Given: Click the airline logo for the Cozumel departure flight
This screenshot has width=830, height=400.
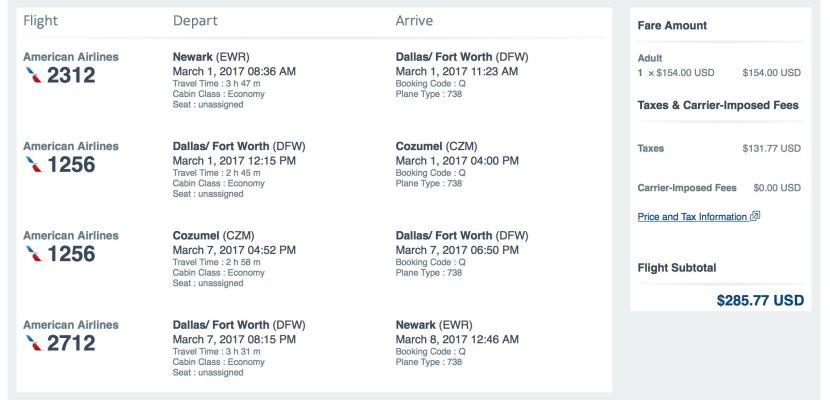Looking at the screenshot, I should (x=33, y=254).
